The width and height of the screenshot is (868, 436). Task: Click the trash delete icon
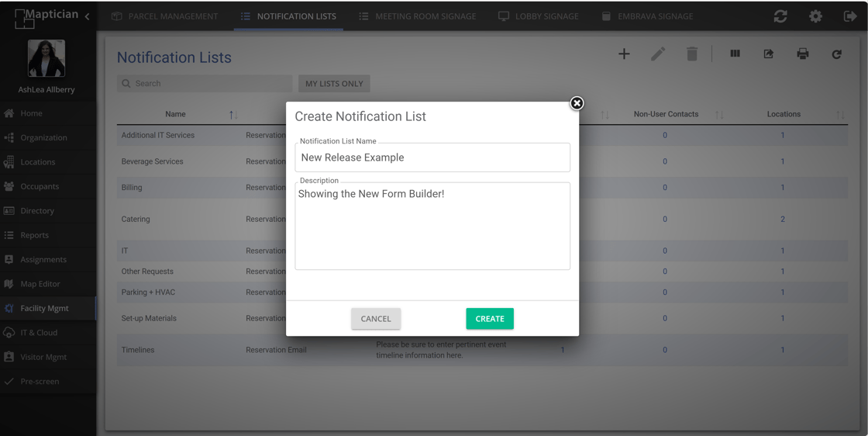click(692, 54)
